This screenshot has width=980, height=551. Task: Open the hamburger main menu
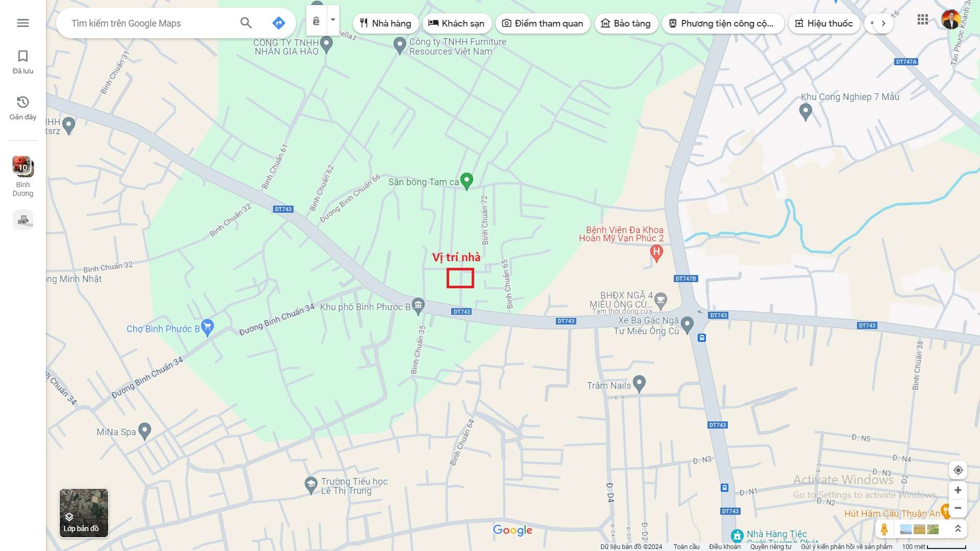tap(22, 23)
